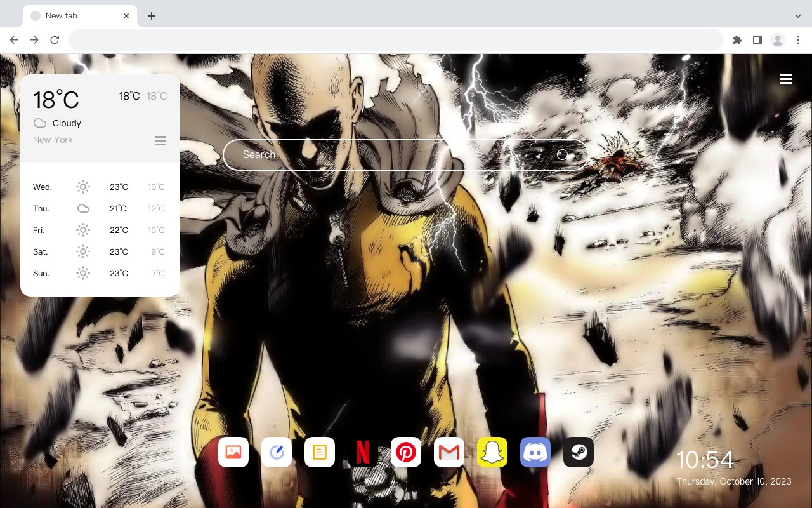This screenshot has width=812, height=508.
Task: Click the Wed. forecast day label
Action: pos(43,187)
